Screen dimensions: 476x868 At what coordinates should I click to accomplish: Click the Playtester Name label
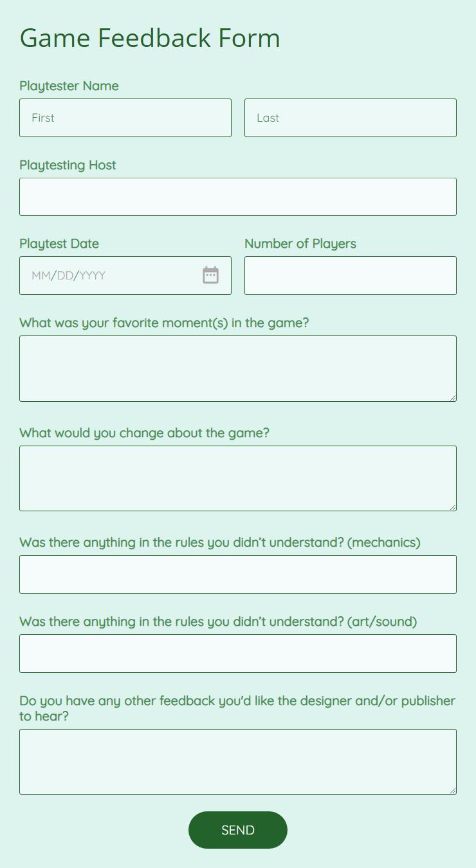click(69, 86)
